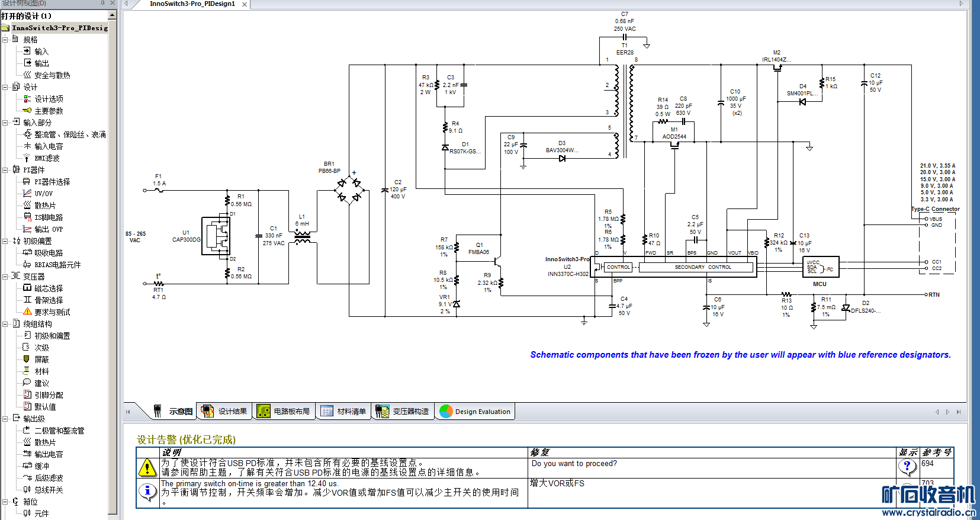Collapse the 绕组结构 tree node

pos(5,324)
